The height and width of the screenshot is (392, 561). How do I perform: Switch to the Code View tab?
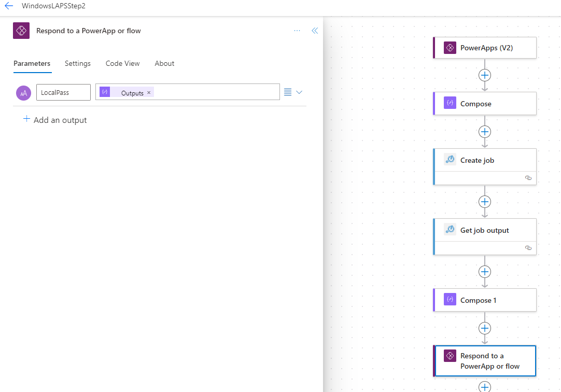click(122, 63)
